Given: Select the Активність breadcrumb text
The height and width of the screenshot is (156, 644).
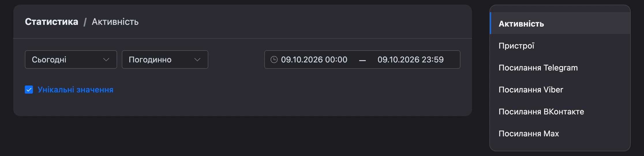Looking at the screenshot, I should point(115,22).
